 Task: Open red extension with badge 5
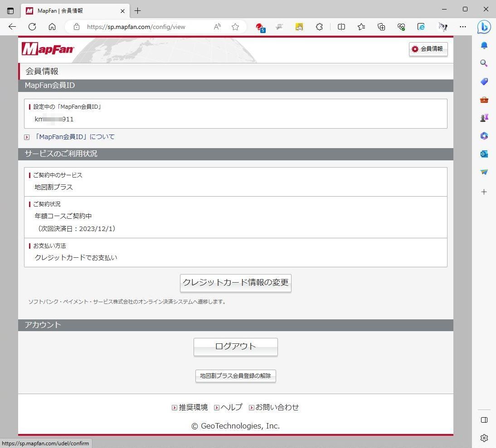tap(260, 28)
